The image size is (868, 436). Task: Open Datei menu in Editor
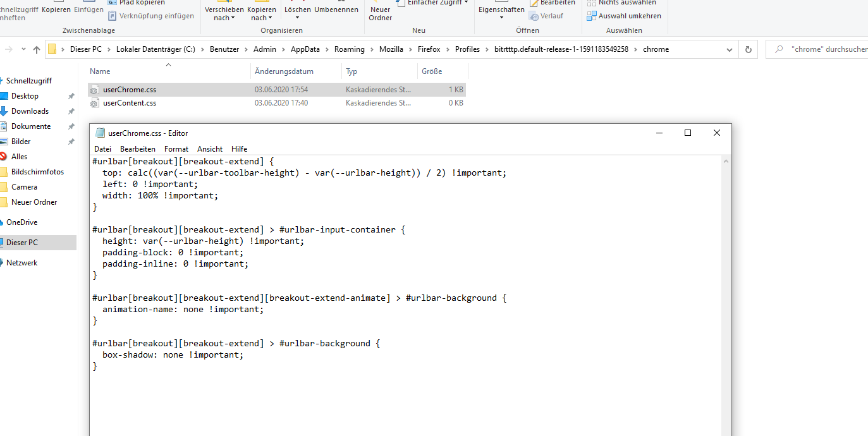[x=102, y=149]
